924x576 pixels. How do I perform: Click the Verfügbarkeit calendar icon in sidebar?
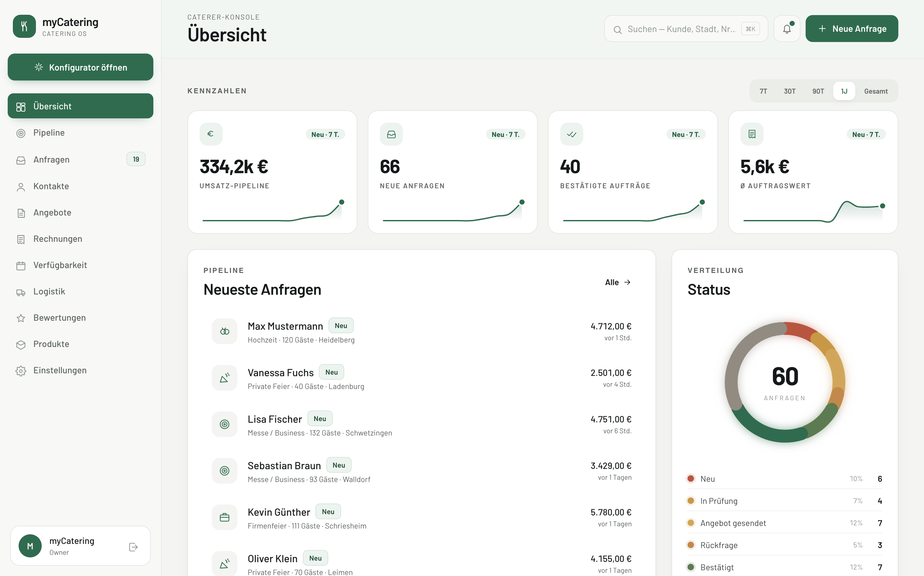(21, 266)
